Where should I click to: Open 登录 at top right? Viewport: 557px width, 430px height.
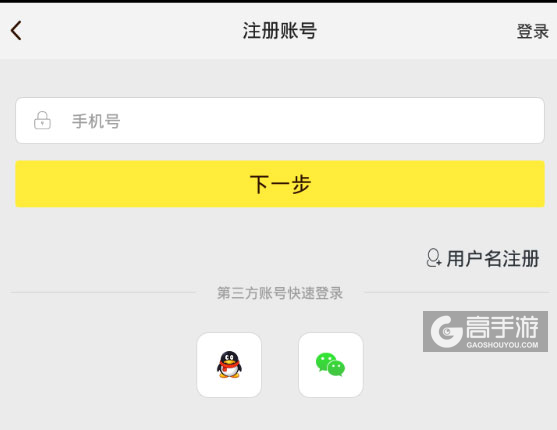532,31
